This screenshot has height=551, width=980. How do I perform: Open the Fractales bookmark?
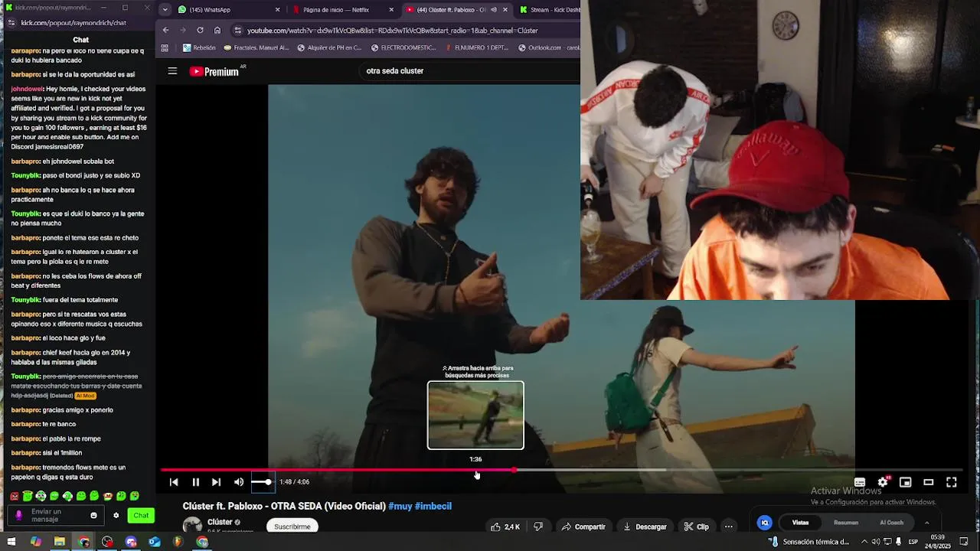click(x=256, y=47)
